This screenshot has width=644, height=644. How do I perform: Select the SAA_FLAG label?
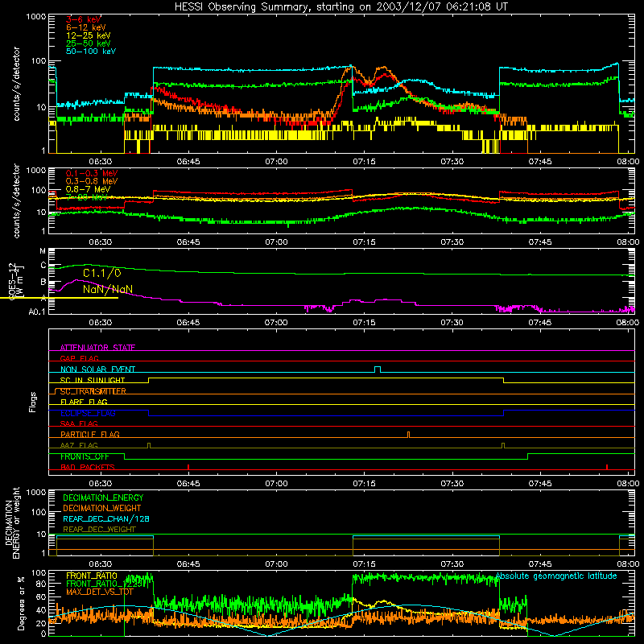coord(79,423)
